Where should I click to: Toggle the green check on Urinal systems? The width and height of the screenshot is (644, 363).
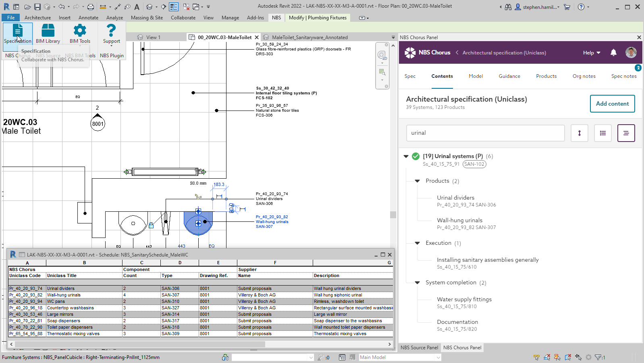point(416,156)
